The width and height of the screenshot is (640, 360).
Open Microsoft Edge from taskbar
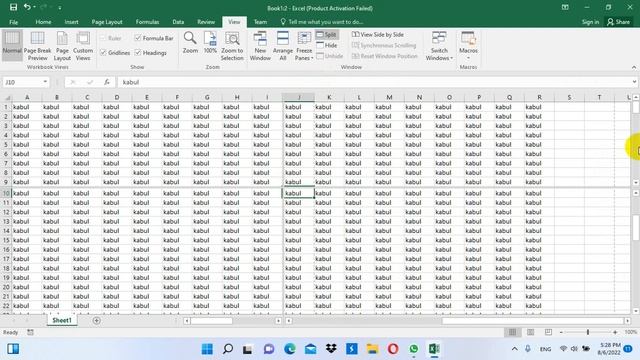tap(290, 349)
